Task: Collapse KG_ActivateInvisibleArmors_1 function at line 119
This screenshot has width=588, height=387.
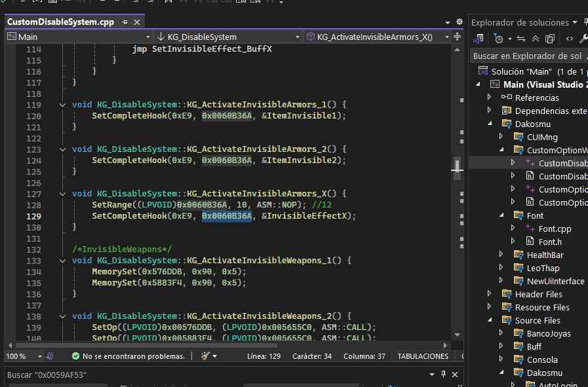Action: (x=63, y=105)
